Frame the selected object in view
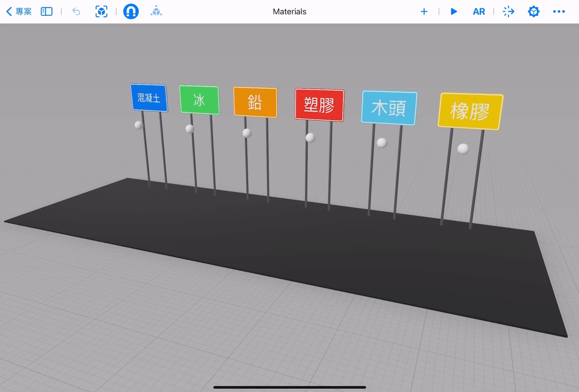The width and height of the screenshot is (579, 392). [101, 12]
